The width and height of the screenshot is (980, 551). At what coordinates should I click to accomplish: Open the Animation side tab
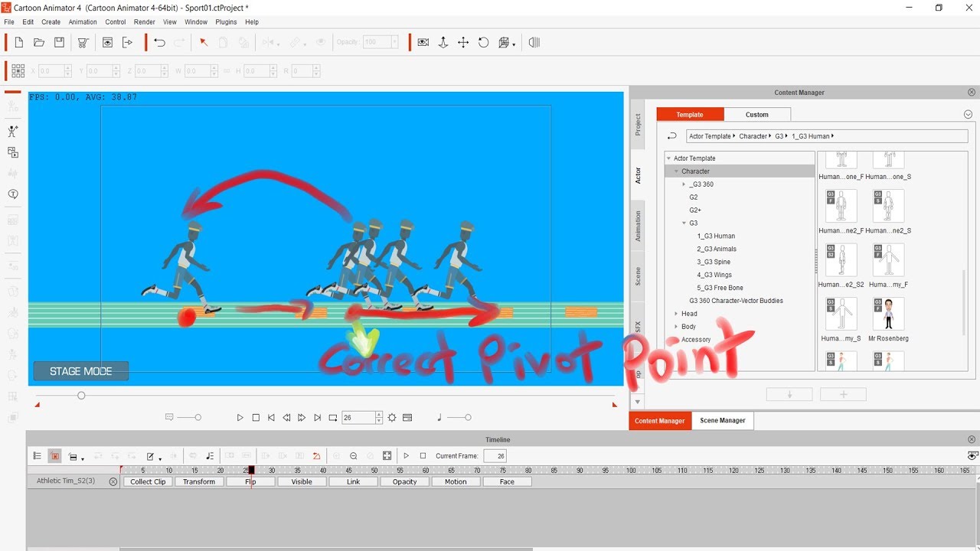click(638, 227)
